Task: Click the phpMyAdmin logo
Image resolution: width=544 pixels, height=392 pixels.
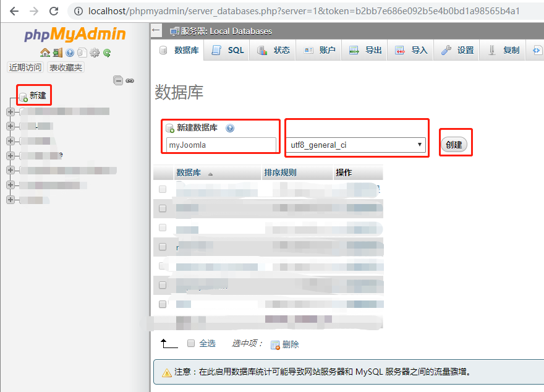Action: [75, 34]
